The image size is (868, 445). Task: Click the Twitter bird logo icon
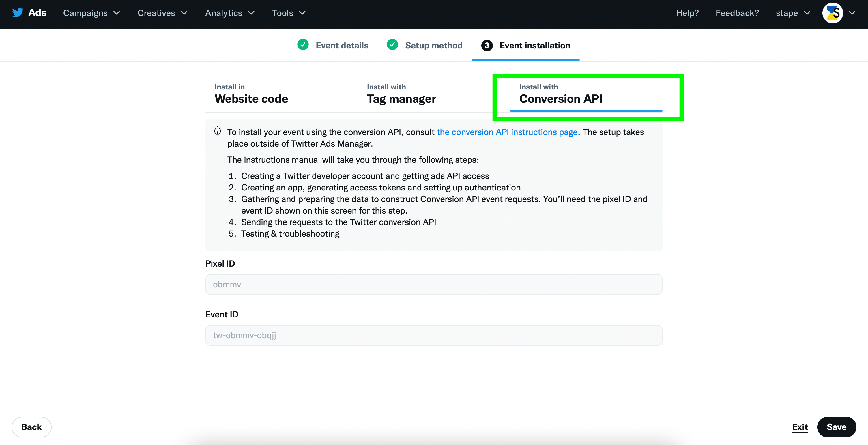coord(18,13)
